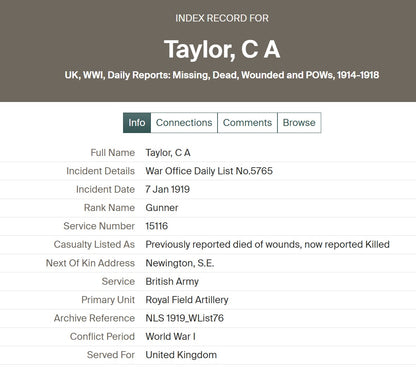Click the 'Royal Field Artillery' primary unit
416x367 pixels.
pos(187,300)
